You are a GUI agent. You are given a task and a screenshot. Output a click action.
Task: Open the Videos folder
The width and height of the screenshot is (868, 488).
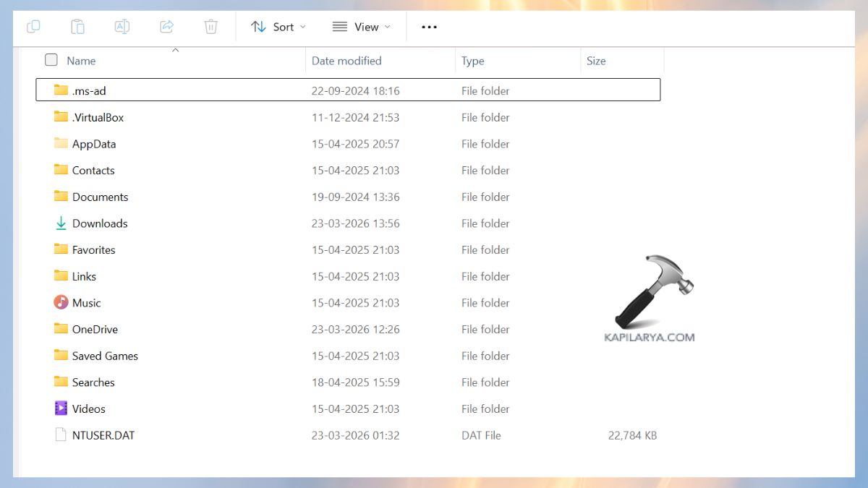(x=88, y=408)
